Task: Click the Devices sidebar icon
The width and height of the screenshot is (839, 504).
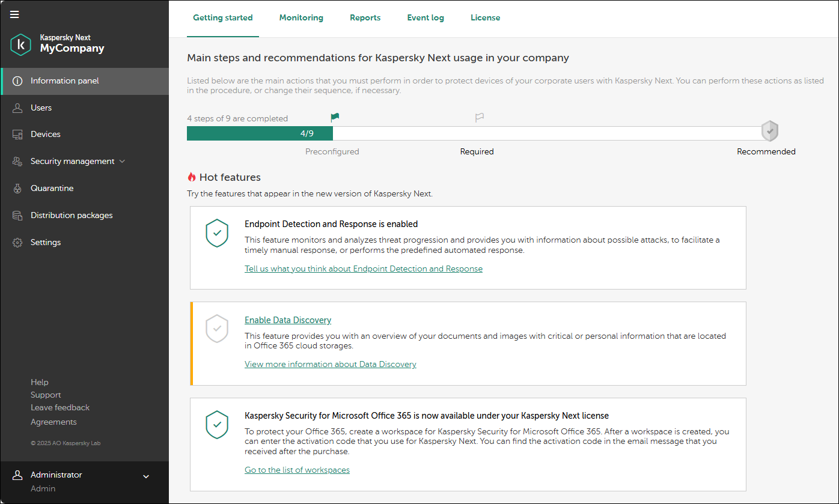Action: [x=17, y=135]
